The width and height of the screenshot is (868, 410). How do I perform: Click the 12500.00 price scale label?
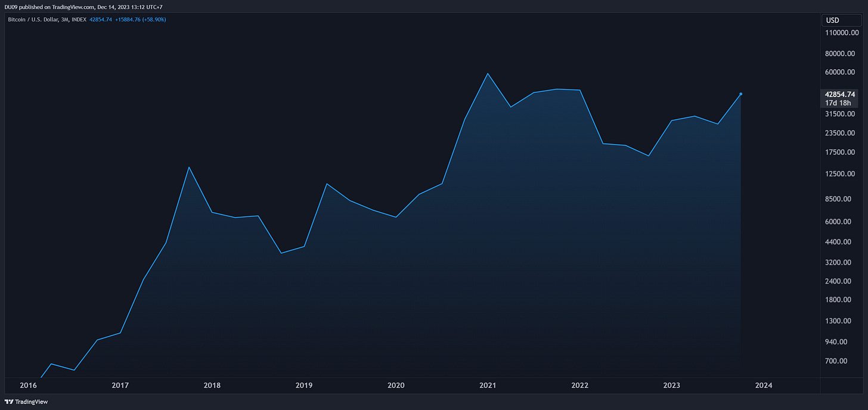pyautogui.click(x=841, y=174)
